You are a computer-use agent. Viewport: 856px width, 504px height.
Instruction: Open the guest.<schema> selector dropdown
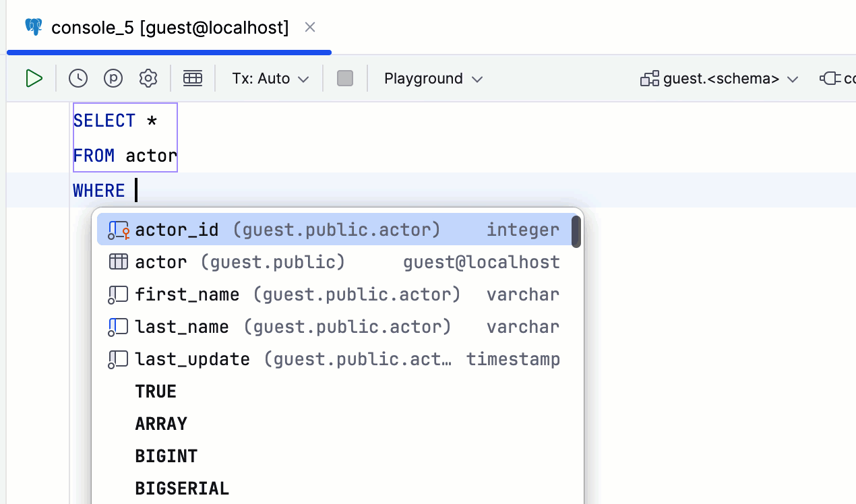(x=720, y=79)
